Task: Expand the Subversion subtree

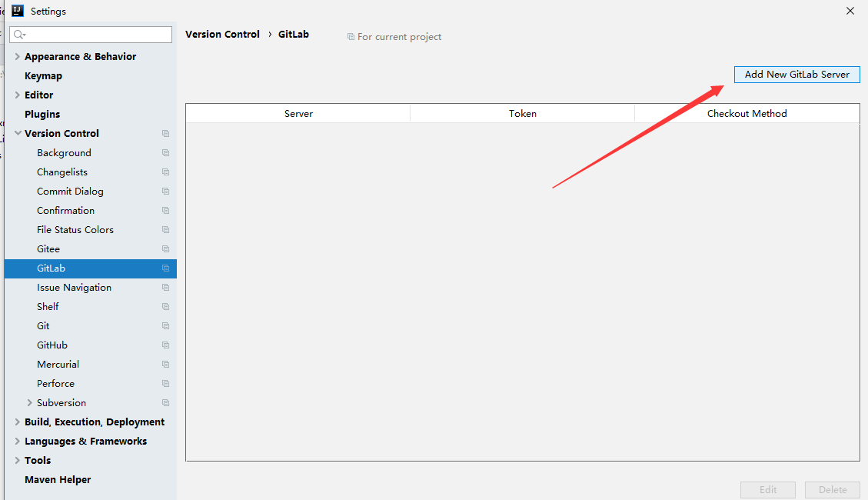Action: [29, 402]
